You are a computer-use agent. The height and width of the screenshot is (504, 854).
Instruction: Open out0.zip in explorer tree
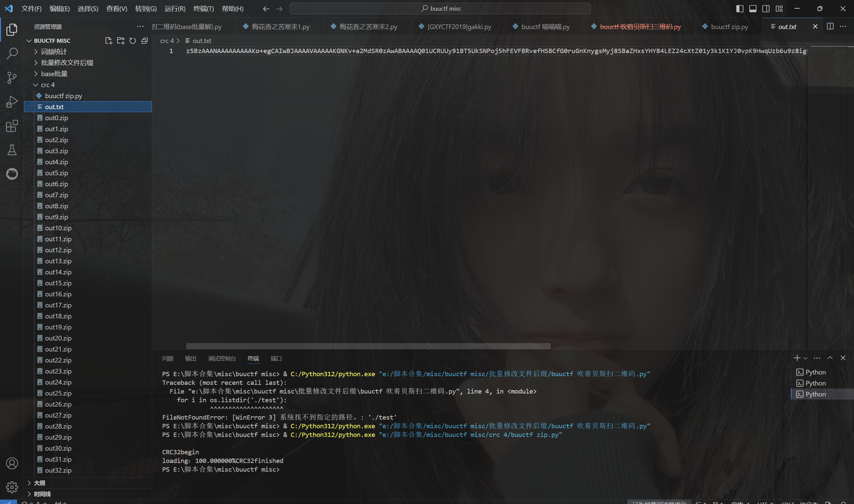point(88,118)
